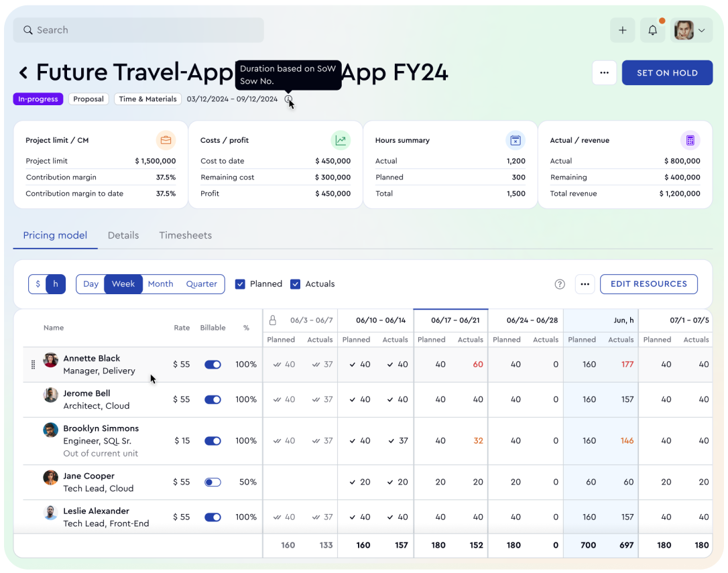Image resolution: width=728 pixels, height=573 pixels.
Task: Click Annette Black's 60 actuals cell
Action: pos(478,365)
